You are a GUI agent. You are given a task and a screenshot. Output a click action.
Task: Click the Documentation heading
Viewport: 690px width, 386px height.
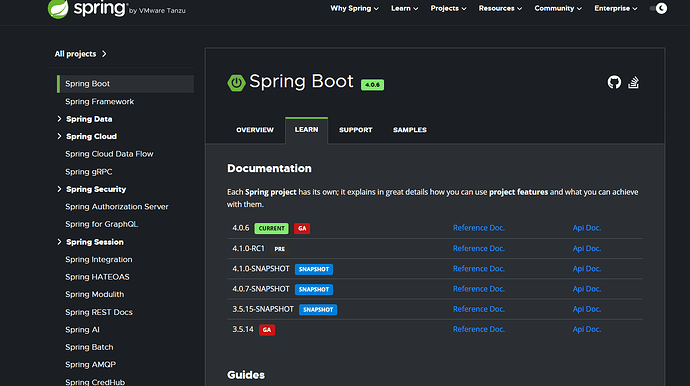tap(269, 169)
